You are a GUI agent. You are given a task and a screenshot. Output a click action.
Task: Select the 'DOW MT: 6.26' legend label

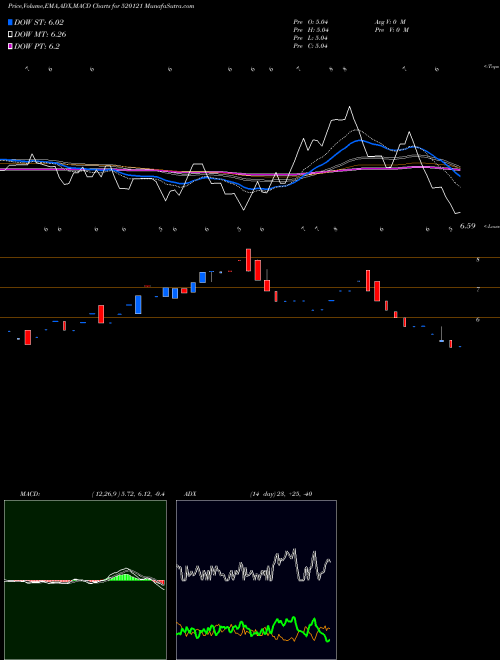[40, 35]
